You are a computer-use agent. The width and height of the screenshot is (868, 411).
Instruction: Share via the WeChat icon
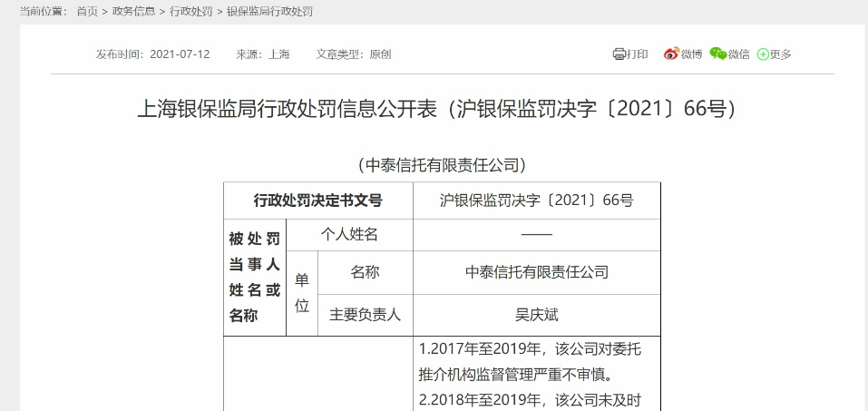[x=718, y=54]
